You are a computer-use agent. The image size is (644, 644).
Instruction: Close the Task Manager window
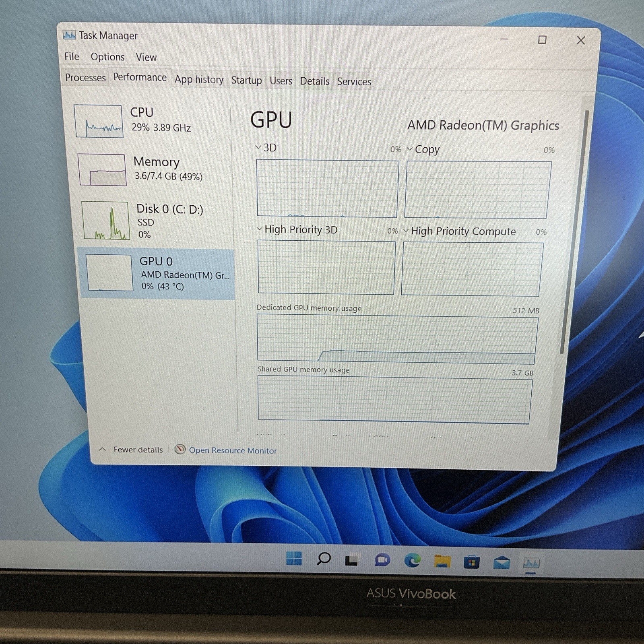pyautogui.click(x=581, y=40)
